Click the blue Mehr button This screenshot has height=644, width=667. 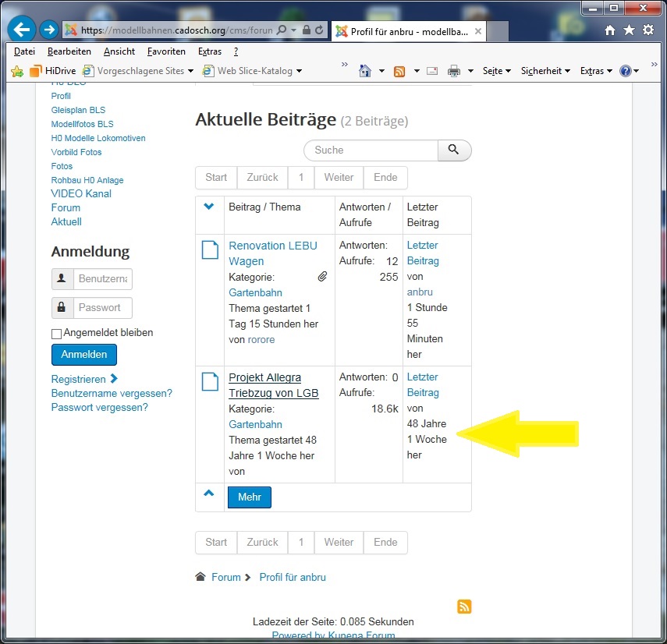click(x=250, y=497)
